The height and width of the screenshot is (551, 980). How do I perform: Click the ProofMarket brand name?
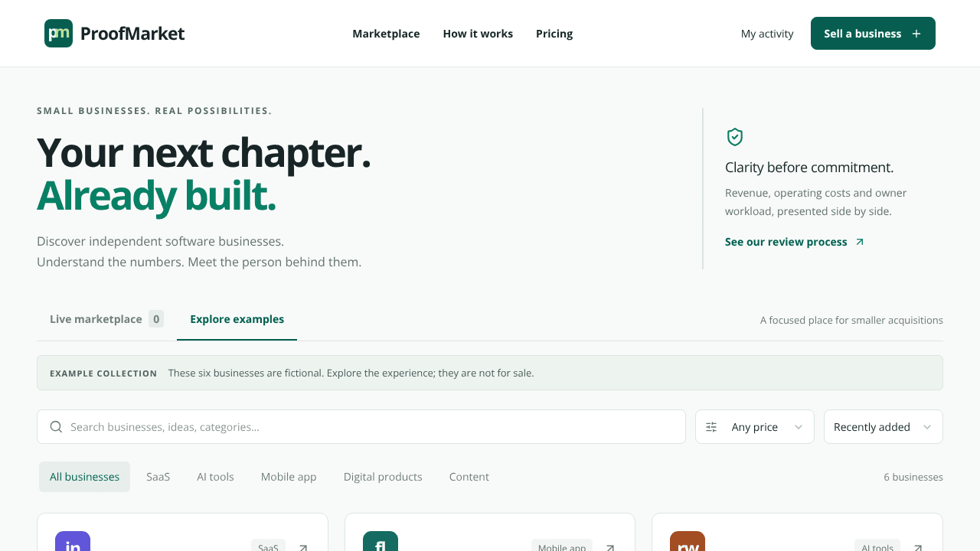pos(132,34)
